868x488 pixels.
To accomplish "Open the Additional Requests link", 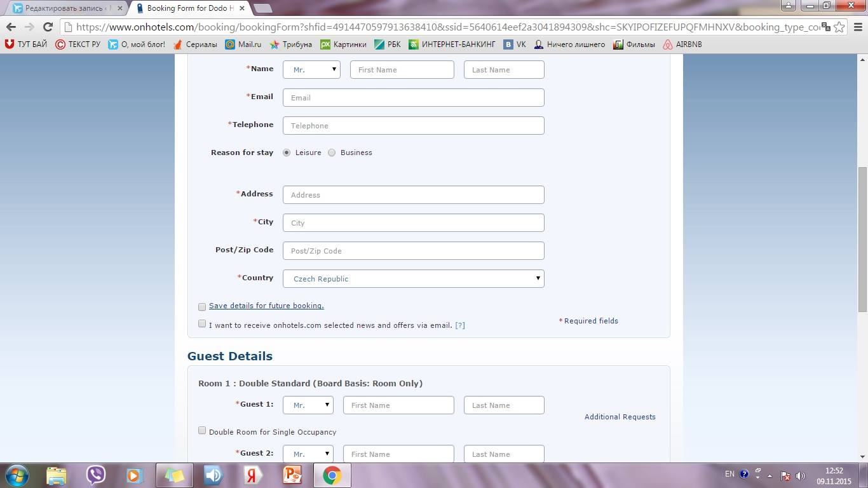I will tap(620, 417).
